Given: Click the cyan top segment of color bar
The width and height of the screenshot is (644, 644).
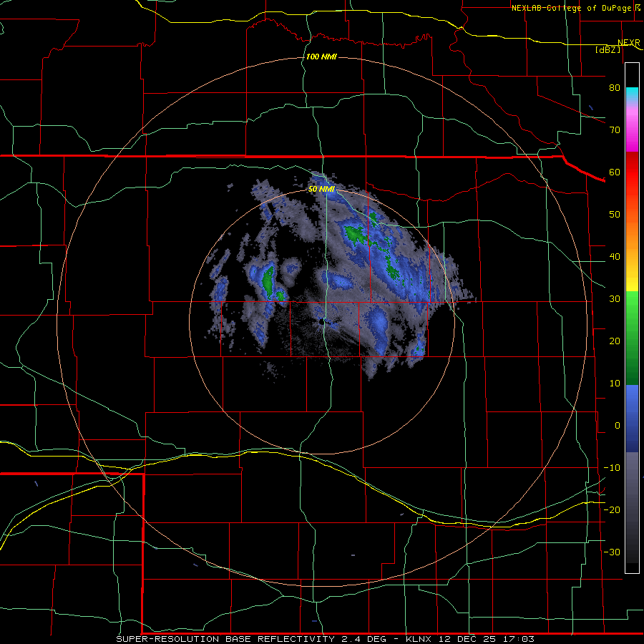Looking at the screenshot, I should [632, 94].
